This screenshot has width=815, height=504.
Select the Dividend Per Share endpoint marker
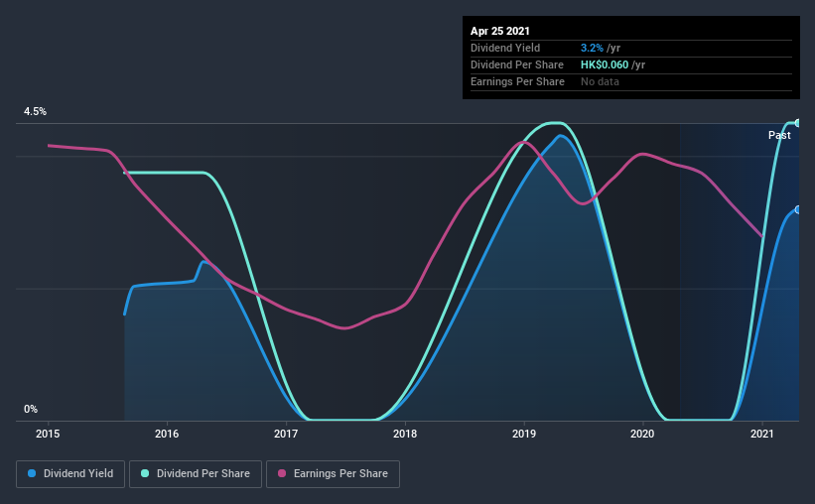click(797, 123)
